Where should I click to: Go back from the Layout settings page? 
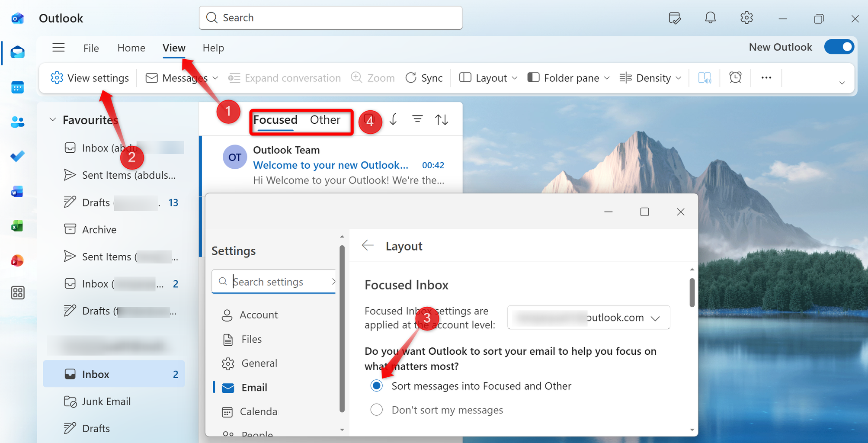pyautogui.click(x=367, y=245)
